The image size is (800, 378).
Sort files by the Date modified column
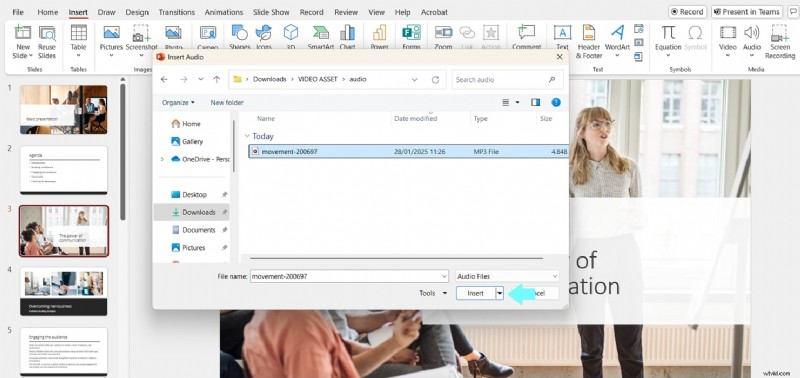tap(415, 118)
